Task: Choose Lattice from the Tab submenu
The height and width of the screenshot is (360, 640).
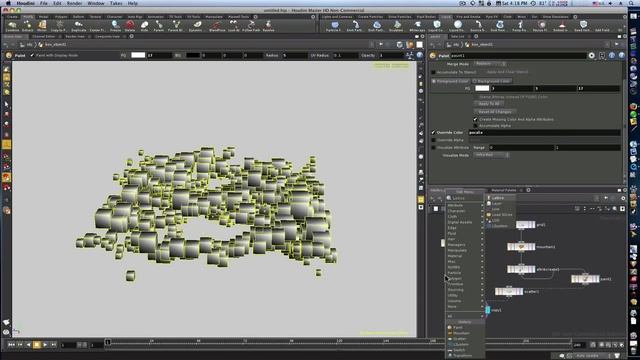Action: (500, 198)
